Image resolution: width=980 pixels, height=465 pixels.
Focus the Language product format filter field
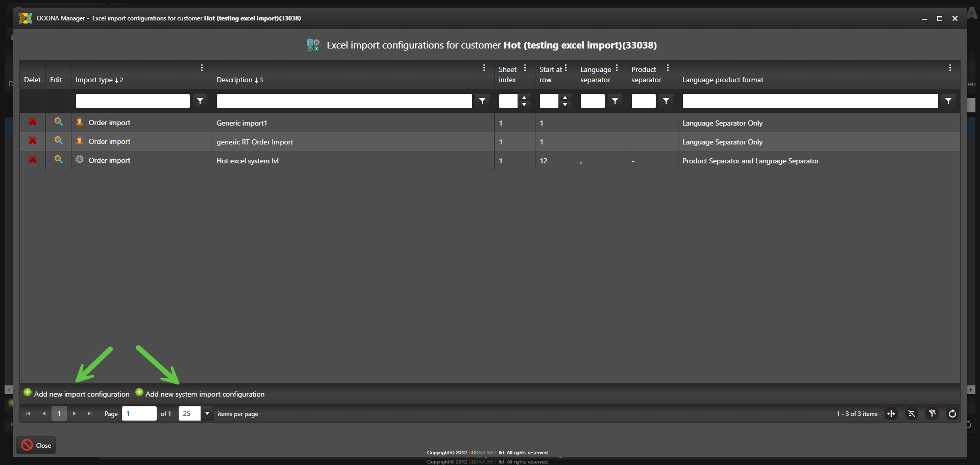(x=810, y=101)
